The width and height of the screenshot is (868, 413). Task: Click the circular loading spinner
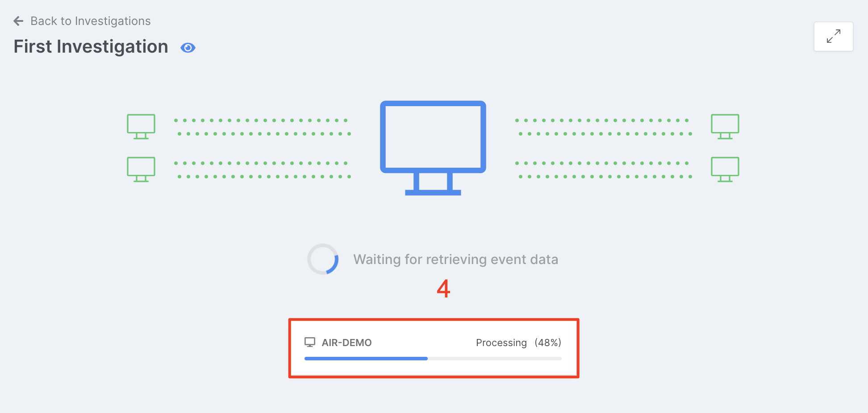pos(323,259)
